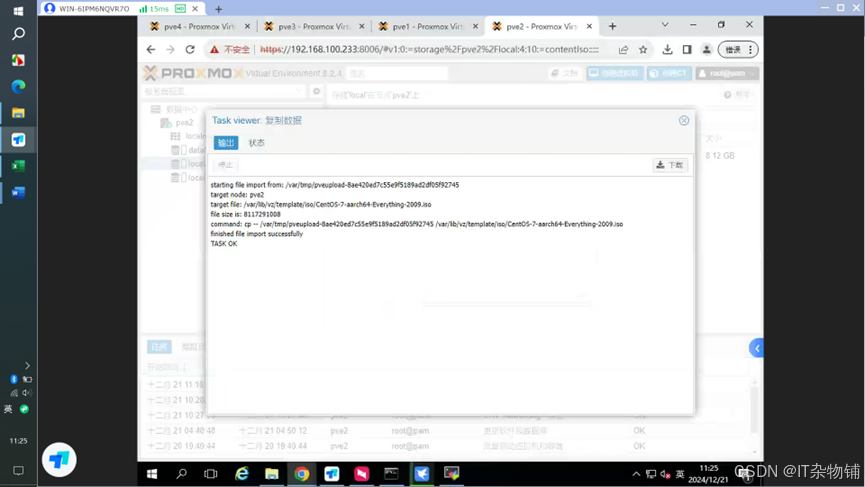Viewport: 865px width, 487px height.
Task: Expand the left sidebar chevron
Action: coord(27,366)
